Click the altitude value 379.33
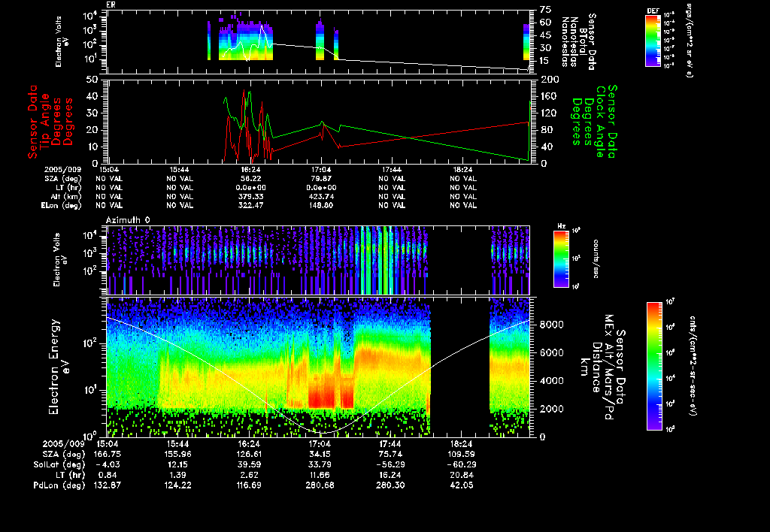The width and height of the screenshot is (770, 532). [250, 195]
